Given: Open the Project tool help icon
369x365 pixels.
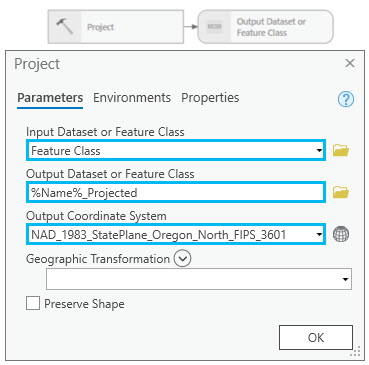Looking at the screenshot, I should click(346, 99).
